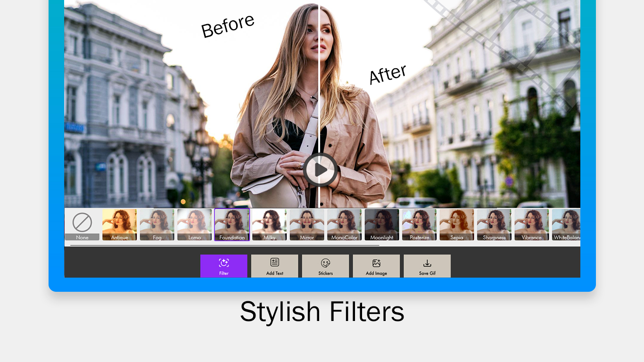The height and width of the screenshot is (362, 644).
Task: Choose the Sepia filter thumbnail
Action: (457, 225)
